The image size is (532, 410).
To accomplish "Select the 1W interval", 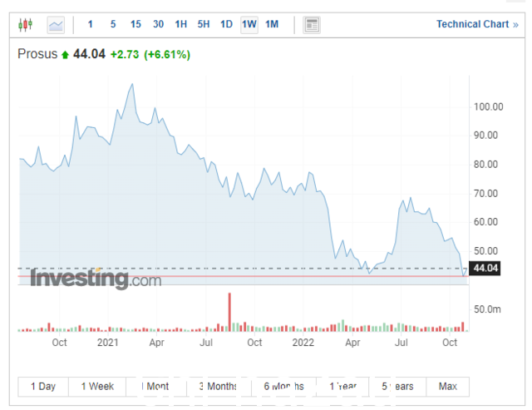I will (249, 24).
